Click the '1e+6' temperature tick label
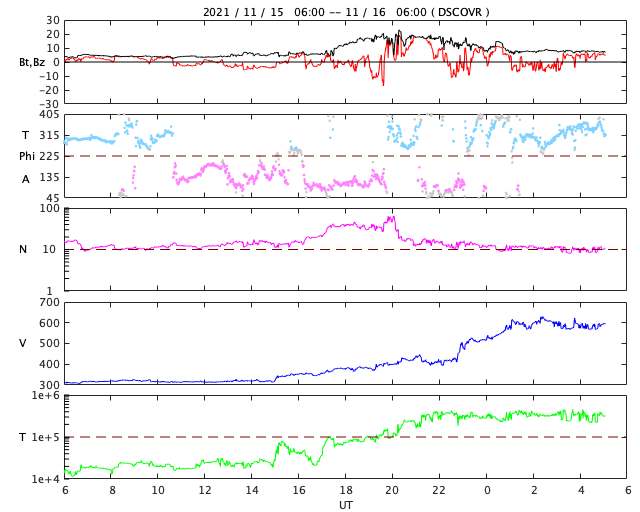Image resolution: width=640 pixels, height=512 pixels. (46, 396)
